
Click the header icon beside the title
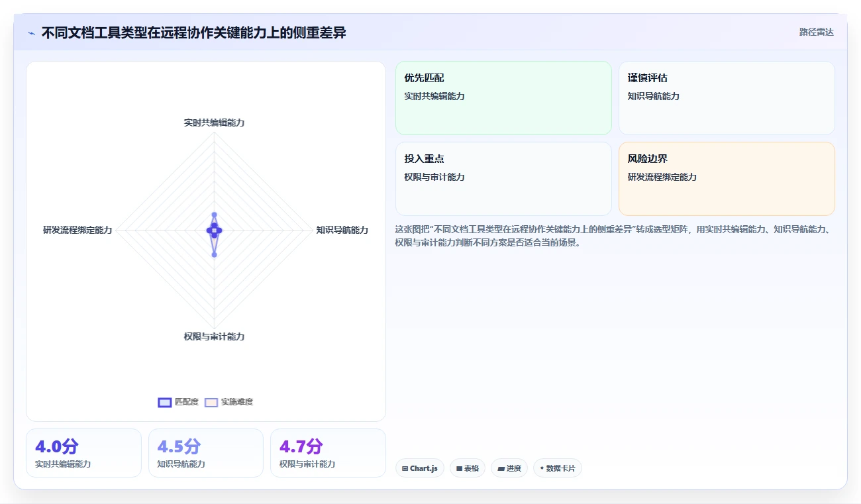(x=32, y=33)
